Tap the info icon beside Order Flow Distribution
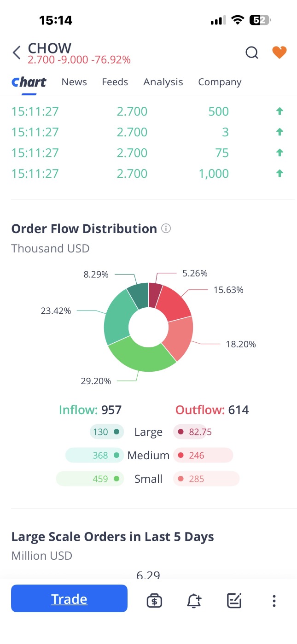The image size is (297, 644). coord(166,228)
